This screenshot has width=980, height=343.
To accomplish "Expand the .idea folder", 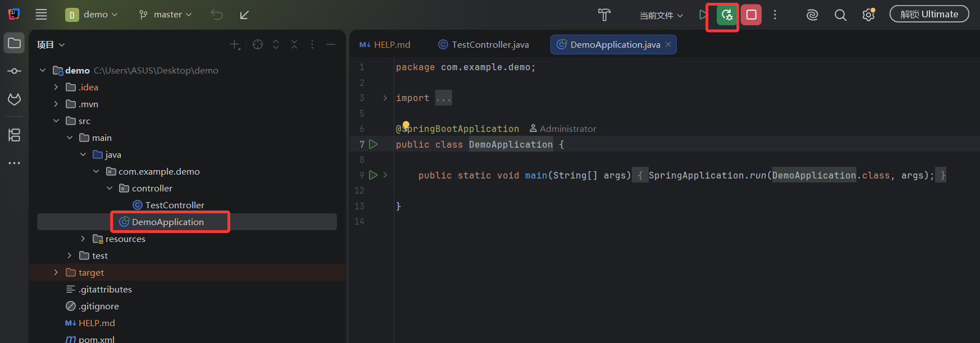I will pyautogui.click(x=56, y=87).
